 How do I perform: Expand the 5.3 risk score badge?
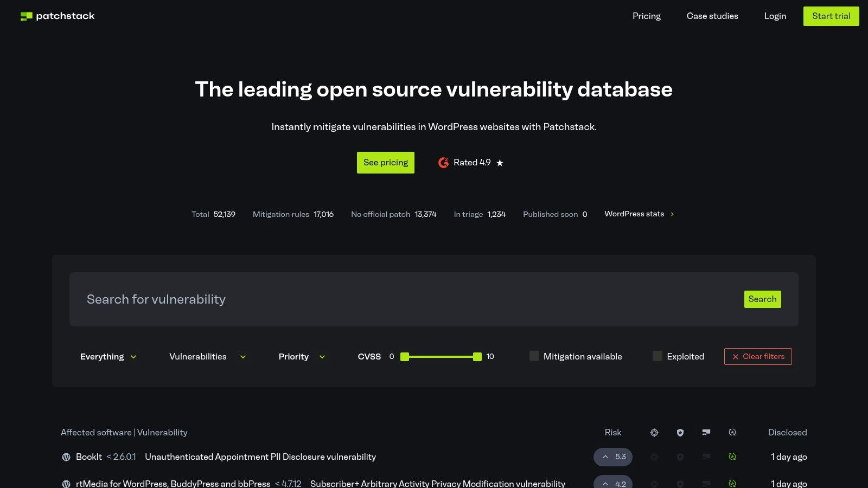pos(613,457)
